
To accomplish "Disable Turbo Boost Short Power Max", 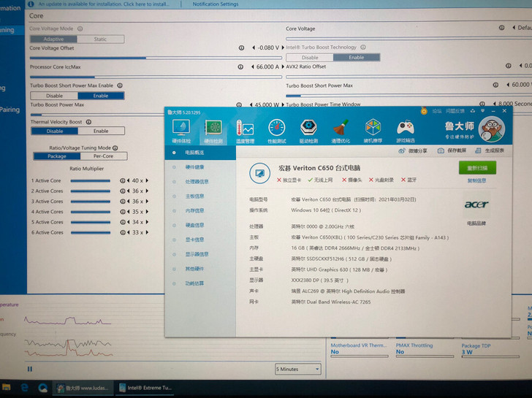I will point(54,96).
